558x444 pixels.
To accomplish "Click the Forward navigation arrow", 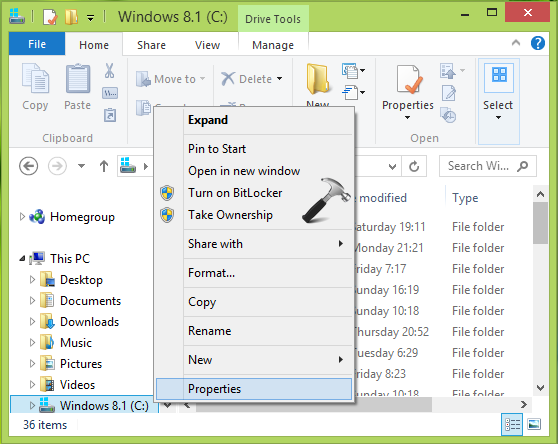I will point(57,166).
